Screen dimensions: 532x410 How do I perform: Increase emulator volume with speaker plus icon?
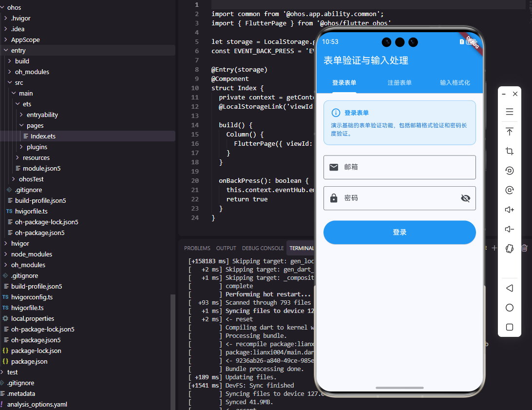509,210
